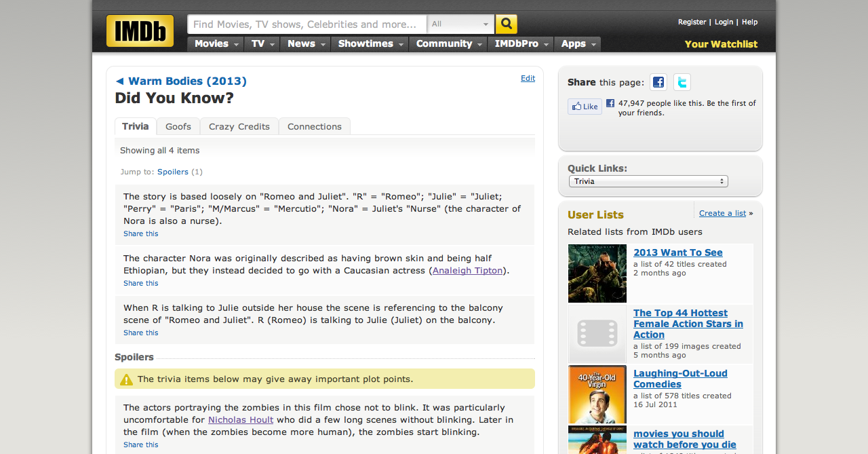This screenshot has height=454, width=868.
Task: Click the User Lists heading
Action: coord(595,214)
